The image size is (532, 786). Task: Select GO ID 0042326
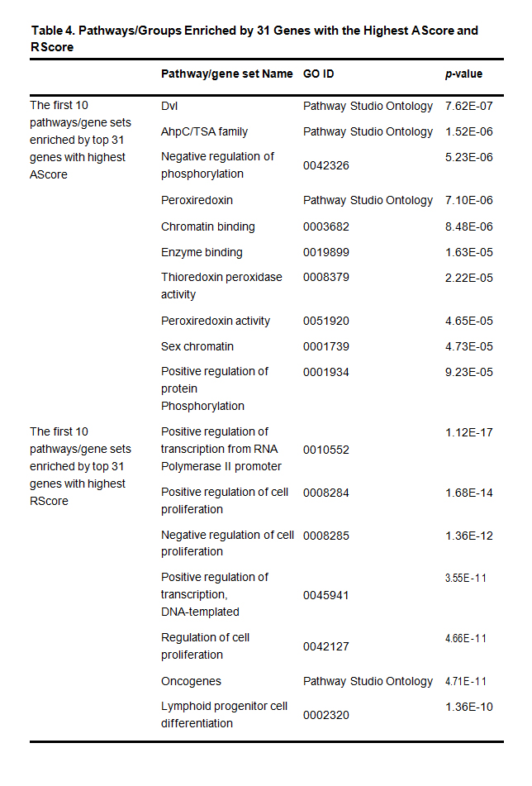(326, 165)
